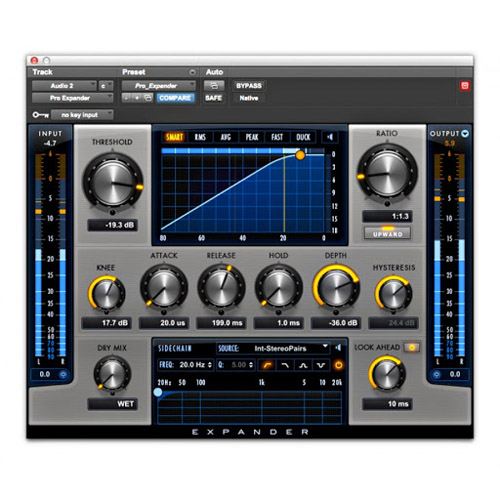Screen dimensions: 500x500
Task: Open the Audio 2 track selector
Action: [64, 86]
